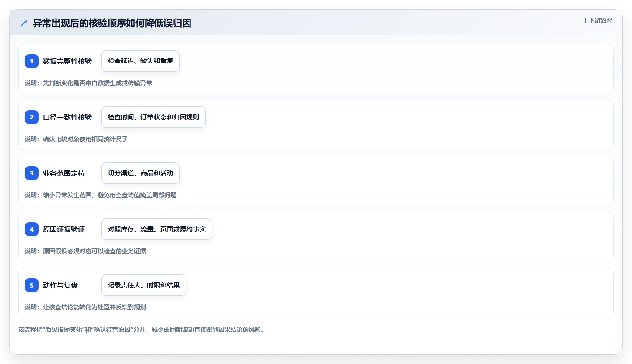
Task: Click the 检查延迟、缺失和重复 chip
Action: pos(140,61)
